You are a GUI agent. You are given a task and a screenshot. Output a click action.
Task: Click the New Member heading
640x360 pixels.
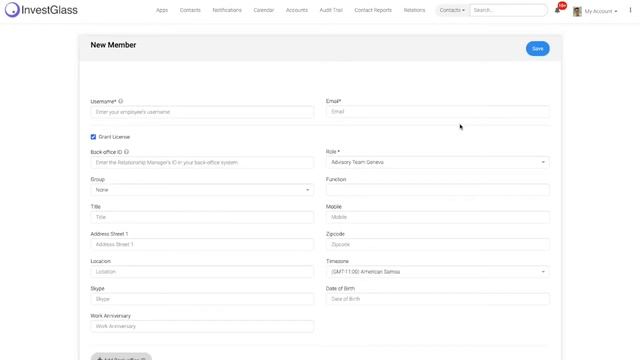click(113, 45)
